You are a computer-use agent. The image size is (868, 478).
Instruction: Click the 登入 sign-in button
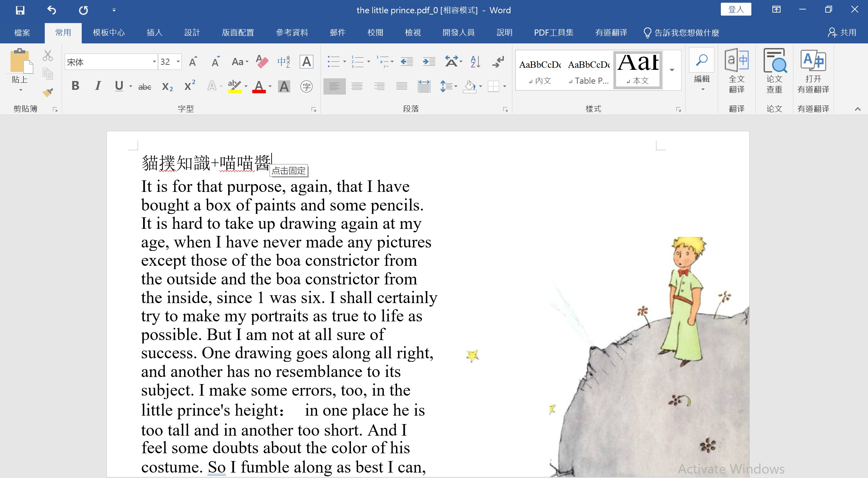click(736, 9)
